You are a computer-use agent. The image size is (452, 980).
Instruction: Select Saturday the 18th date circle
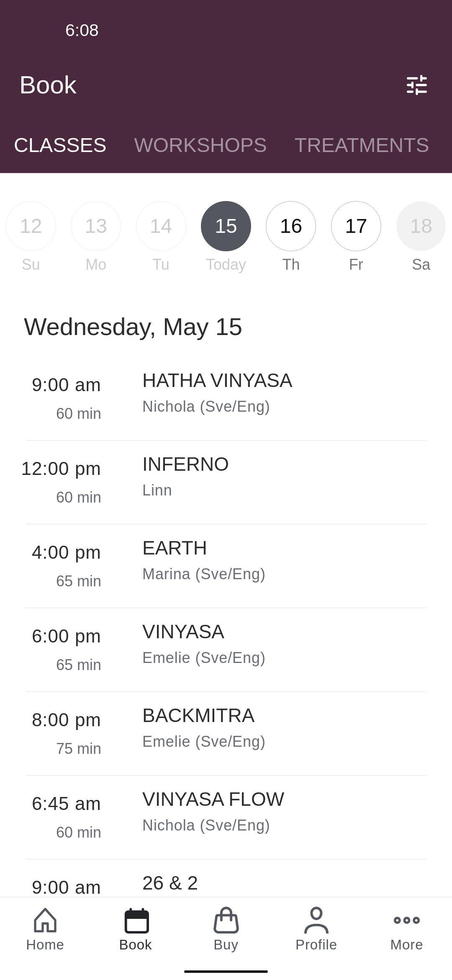tap(421, 226)
